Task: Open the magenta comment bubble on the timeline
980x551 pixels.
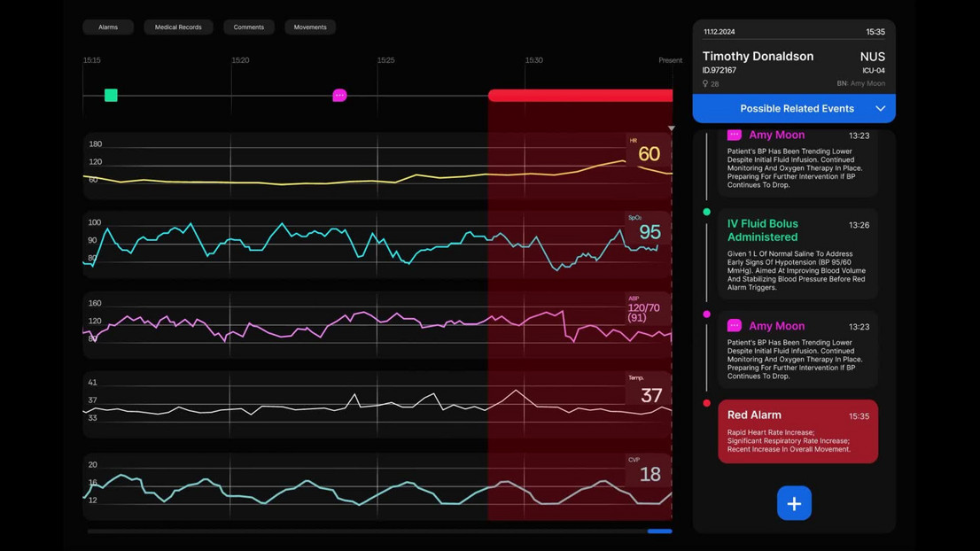Action: 339,95
